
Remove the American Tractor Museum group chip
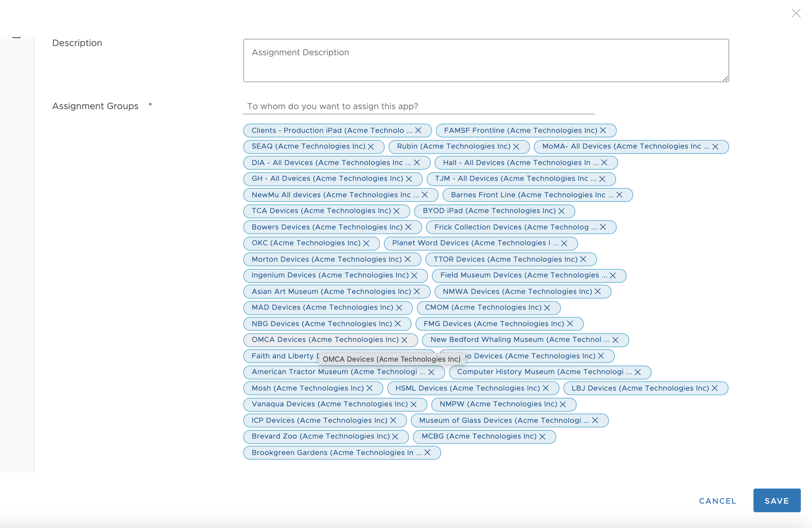coord(432,372)
